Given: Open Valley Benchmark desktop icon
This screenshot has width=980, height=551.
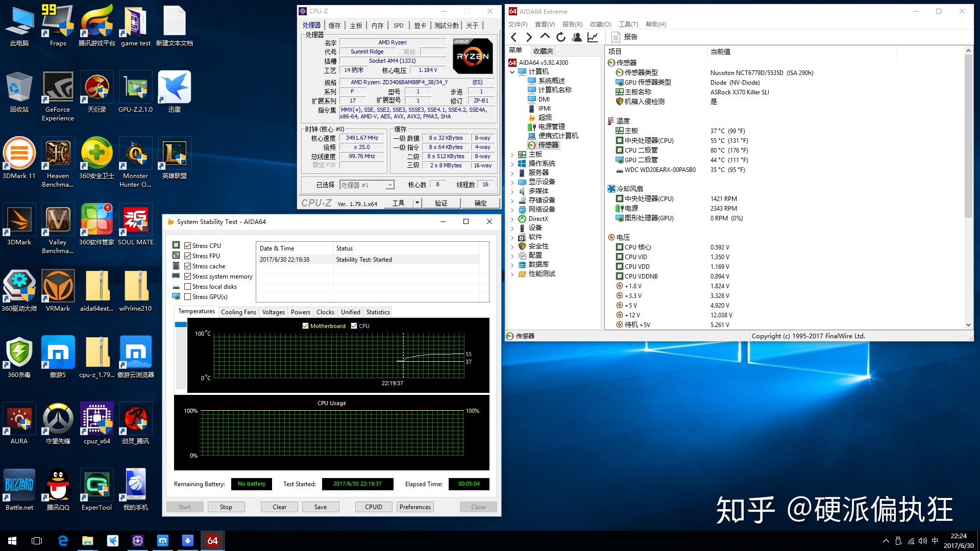Looking at the screenshot, I should point(58,229).
